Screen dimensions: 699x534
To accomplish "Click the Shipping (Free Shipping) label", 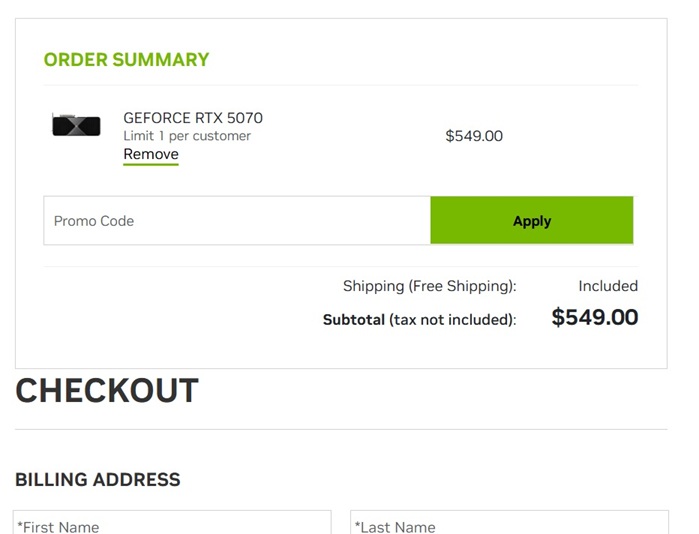I will [429, 286].
